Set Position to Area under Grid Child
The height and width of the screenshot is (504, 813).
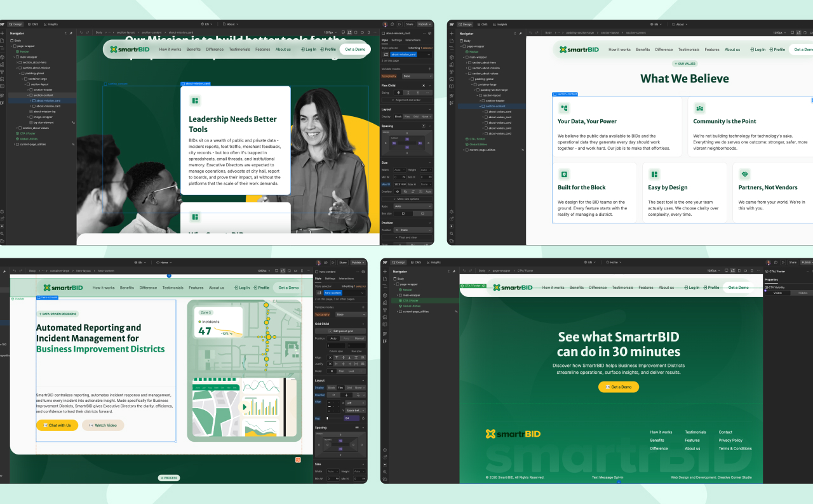[x=347, y=338]
